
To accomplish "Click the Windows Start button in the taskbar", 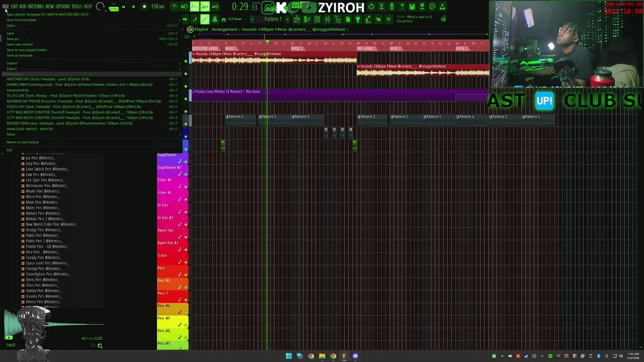I will coord(289,356).
